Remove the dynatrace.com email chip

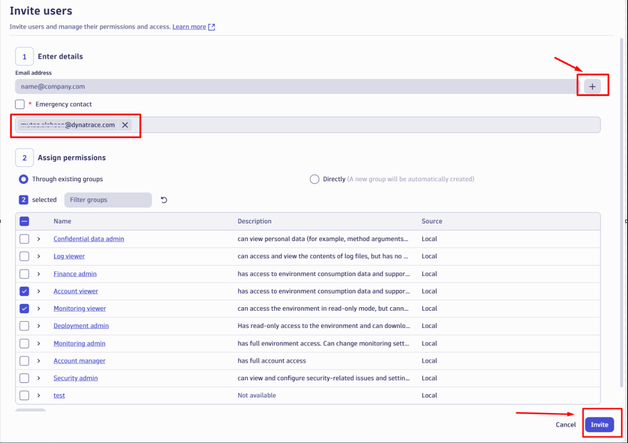[x=125, y=125]
